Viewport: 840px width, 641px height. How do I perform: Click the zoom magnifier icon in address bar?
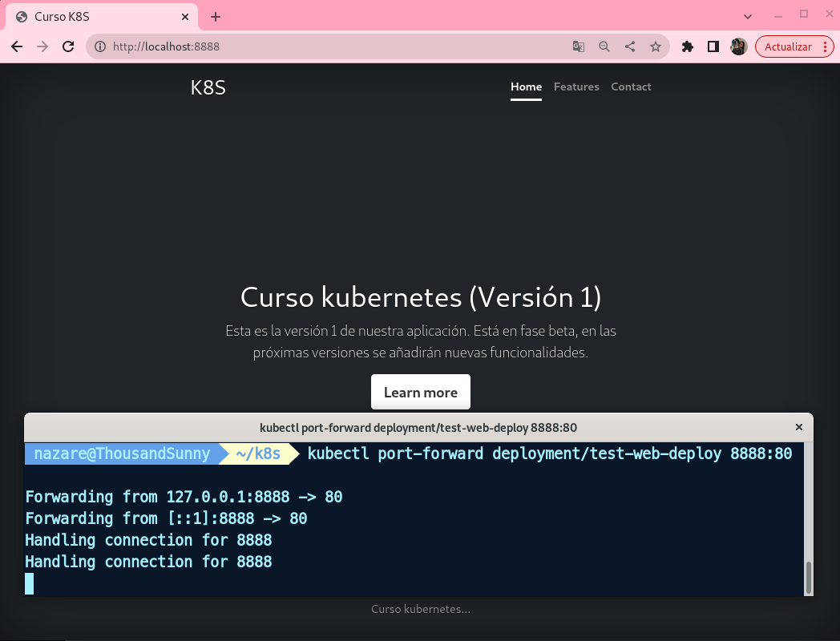tap(604, 47)
